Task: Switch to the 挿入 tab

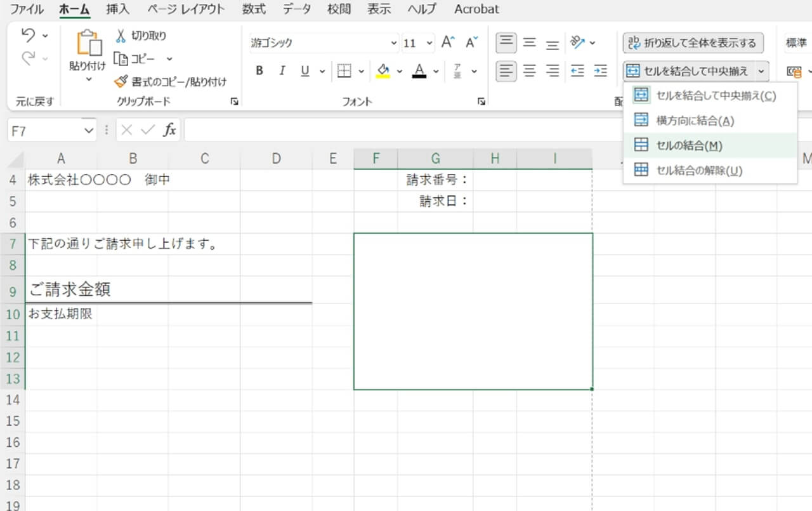Action: [118, 9]
